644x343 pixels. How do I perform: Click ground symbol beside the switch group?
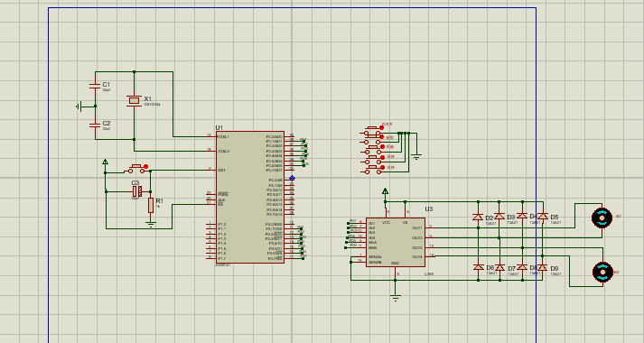coord(416,157)
